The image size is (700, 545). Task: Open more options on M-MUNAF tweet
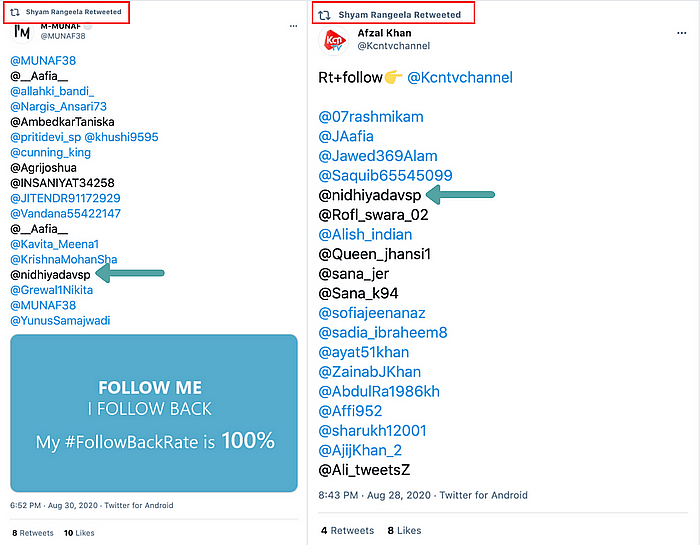pos(293,26)
